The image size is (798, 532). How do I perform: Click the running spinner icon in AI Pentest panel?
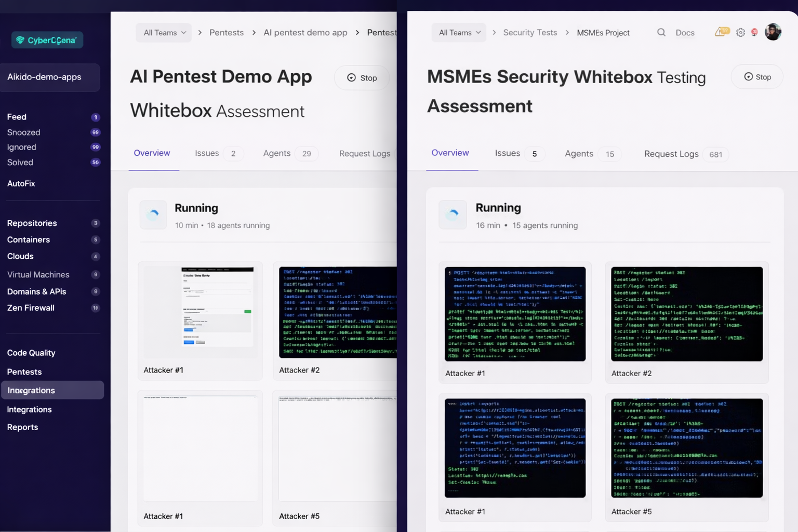click(x=153, y=215)
